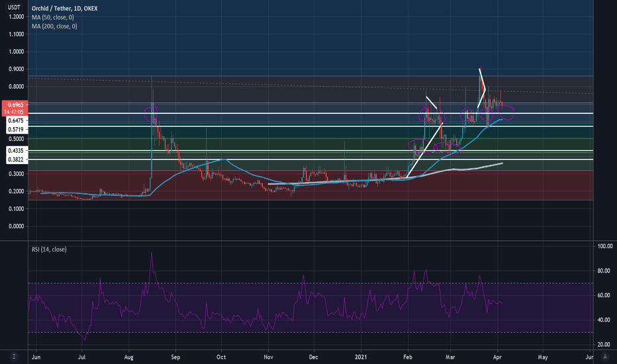Screen dimensions: 617x364
Task: Click the RSI 20.00 scale label
Action: (604, 345)
